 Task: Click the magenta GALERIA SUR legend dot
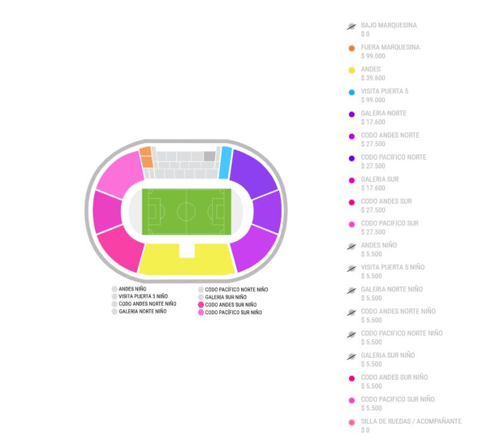[x=350, y=179]
